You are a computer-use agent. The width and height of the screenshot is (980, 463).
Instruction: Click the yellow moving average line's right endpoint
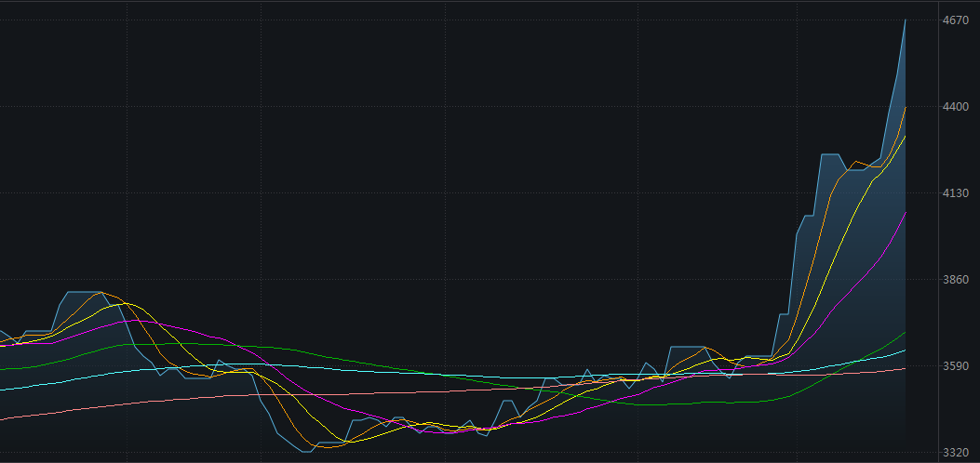tap(905, 136)
